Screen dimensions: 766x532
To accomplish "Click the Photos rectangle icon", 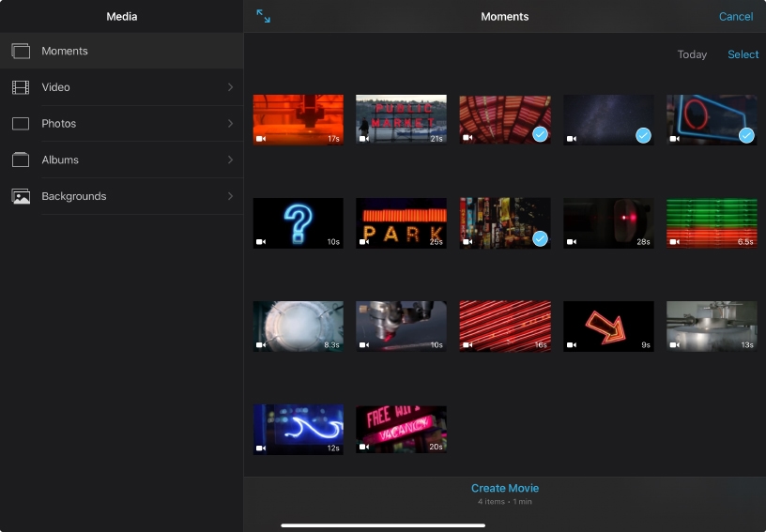I will click(x=21, y=124).
